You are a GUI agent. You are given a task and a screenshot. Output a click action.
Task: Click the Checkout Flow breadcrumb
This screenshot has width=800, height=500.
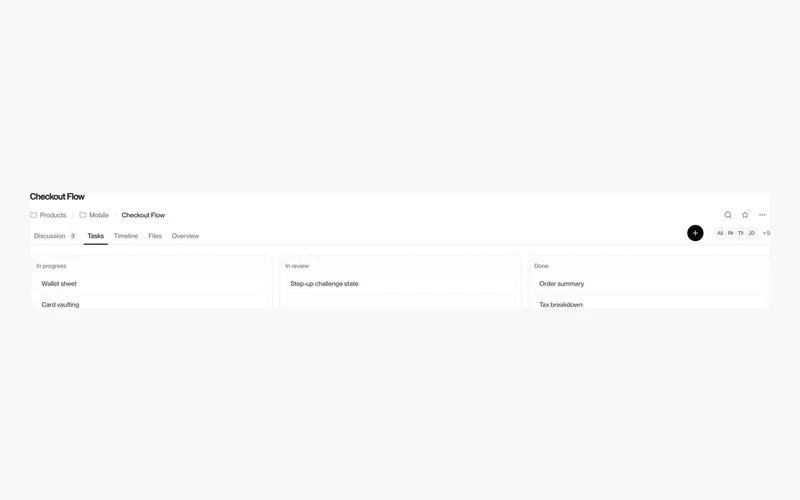[143, 215]
